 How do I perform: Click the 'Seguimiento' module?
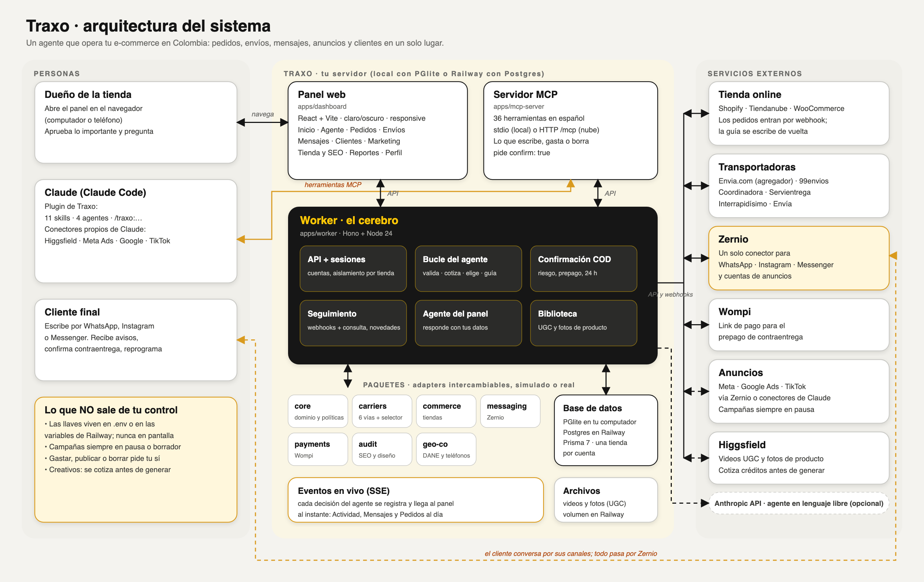tap(353, 323)
